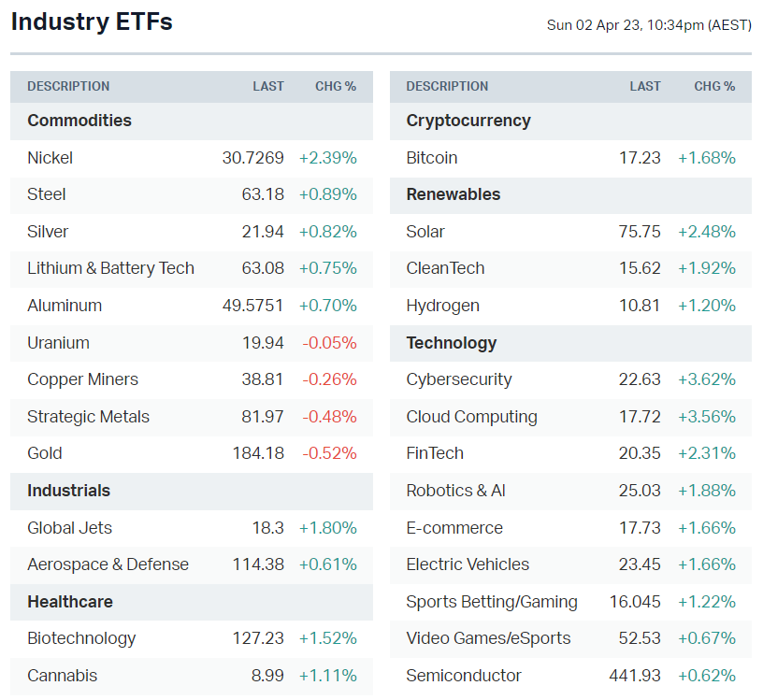The height and width of the screenshot is (700, 763).
Task: Select the Gold ETF row
Action: (45, 453)
